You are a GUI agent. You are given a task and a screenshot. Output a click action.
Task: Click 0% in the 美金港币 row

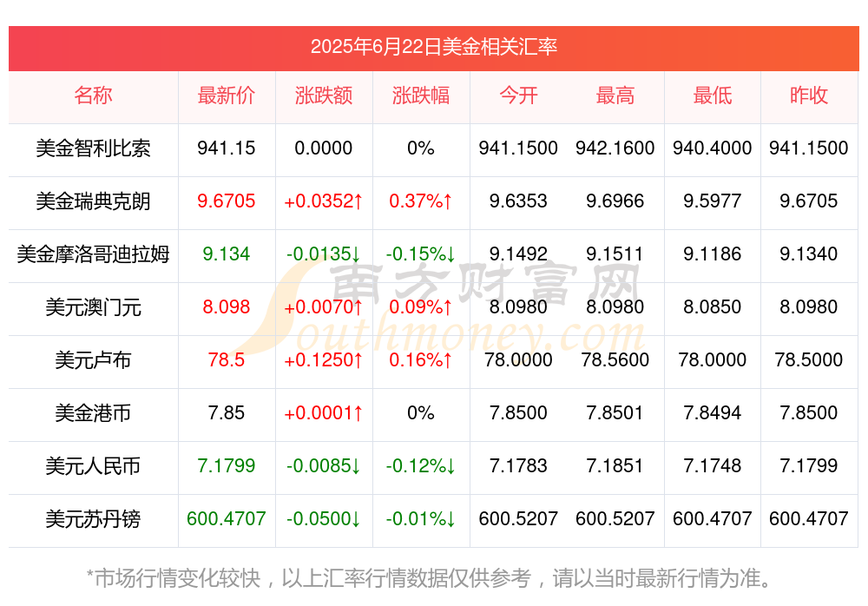421,413
